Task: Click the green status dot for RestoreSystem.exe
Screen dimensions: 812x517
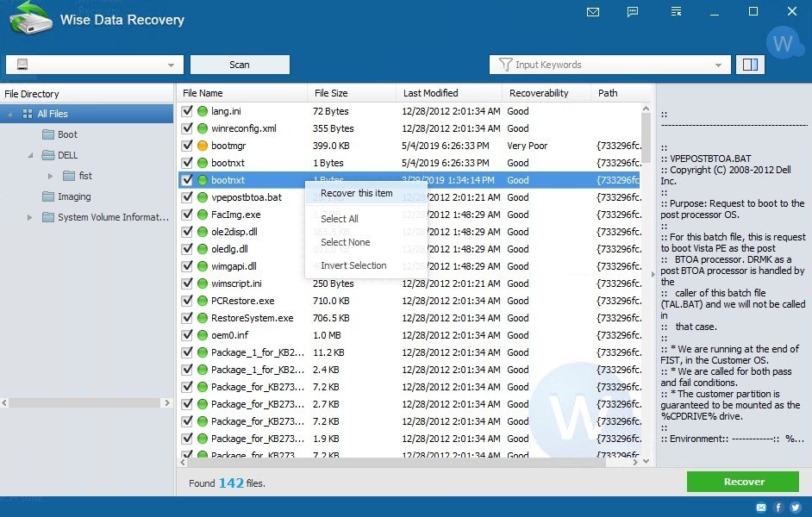Action: (x=203, y=318)
